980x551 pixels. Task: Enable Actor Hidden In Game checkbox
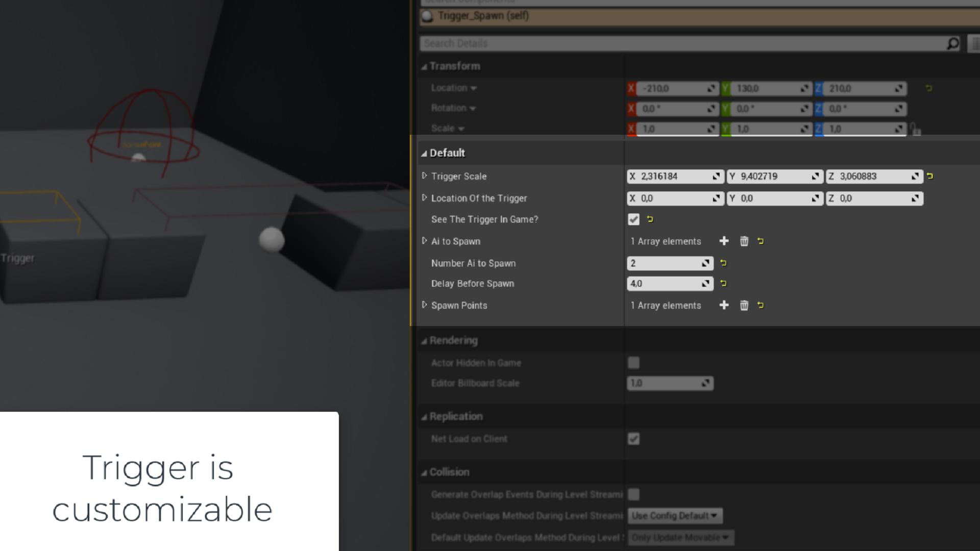(633, 363)
